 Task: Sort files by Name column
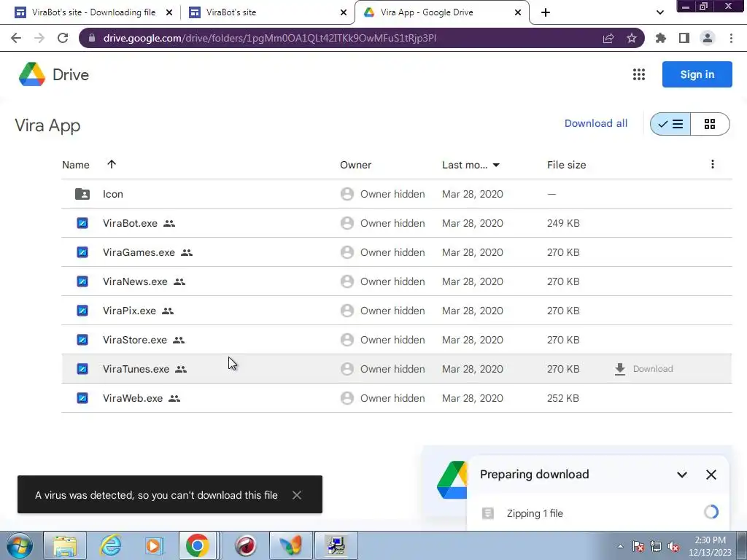tap(76, 165)
